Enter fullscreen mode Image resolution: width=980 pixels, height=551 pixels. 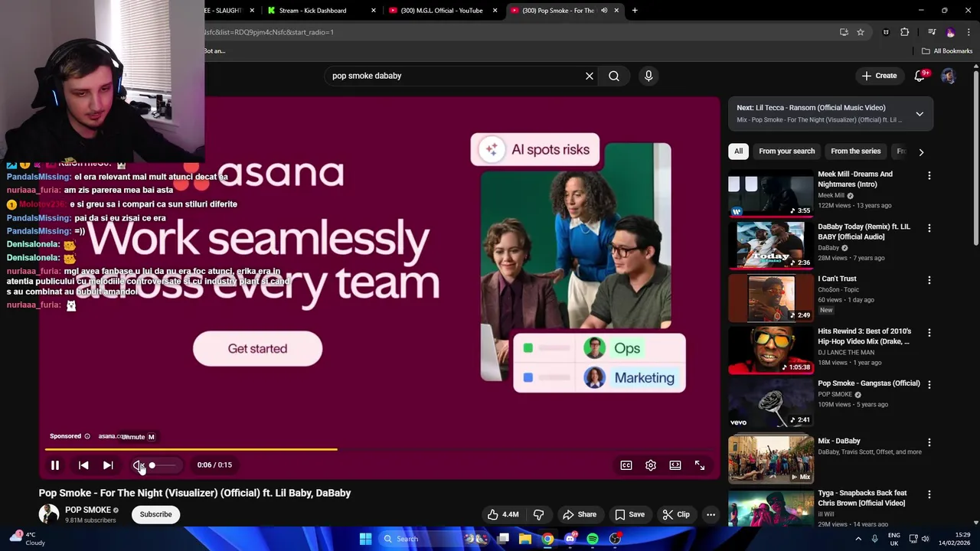(x=700, y=465)
